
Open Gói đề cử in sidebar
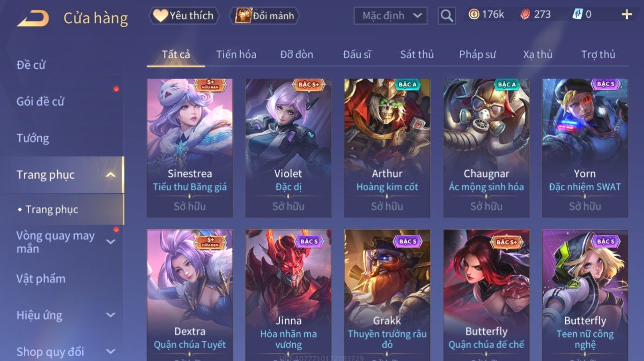click(40, 102)
